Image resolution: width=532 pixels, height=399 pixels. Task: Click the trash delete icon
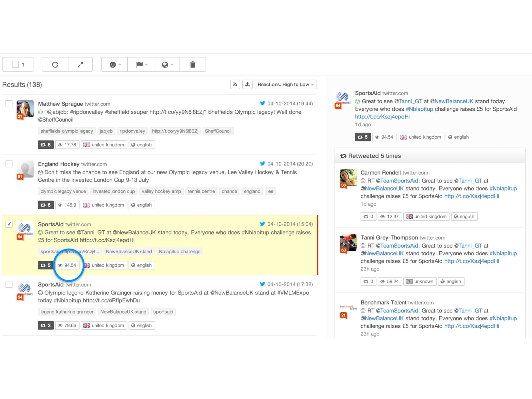tap(193, 65)
